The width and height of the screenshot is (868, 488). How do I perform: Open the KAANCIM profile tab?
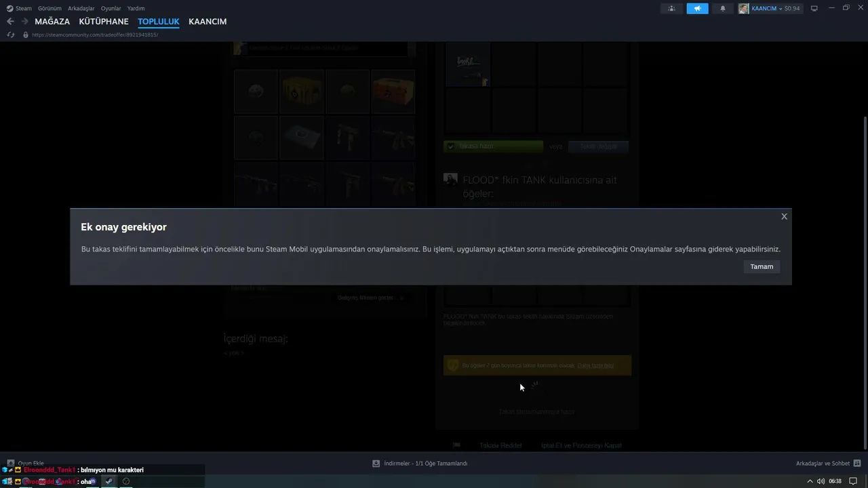click(x=208, y=22)
